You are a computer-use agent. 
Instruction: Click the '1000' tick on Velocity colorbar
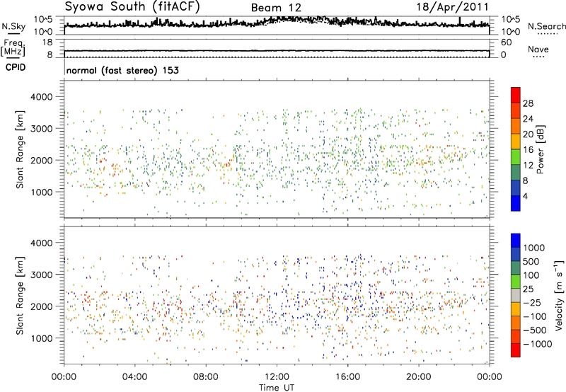[534, 248]
